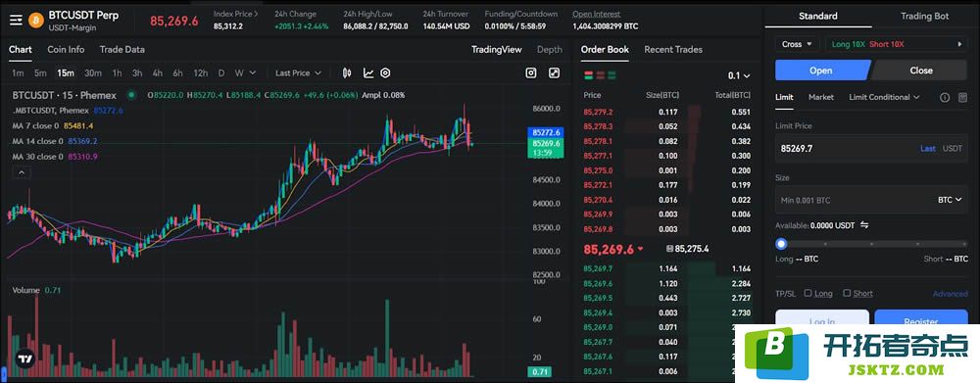This screenshot has height=383, width=980.
Task: Open the hamburger menu icon
Action: pyautogui.click(x=16, y=21)
